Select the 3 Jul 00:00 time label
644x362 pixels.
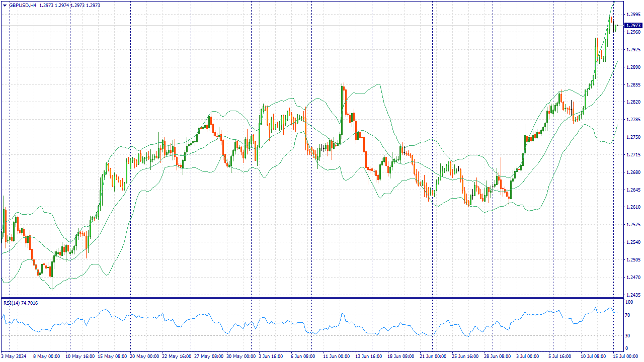tap(528, 356)
